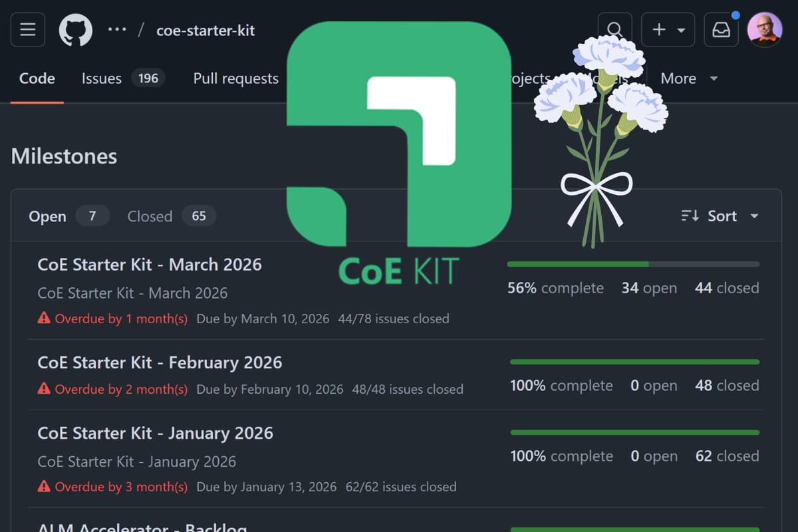Viewport: 798px width, 532px height.
Task: Open the Sort dropdown
Action: tap(720, 216)
